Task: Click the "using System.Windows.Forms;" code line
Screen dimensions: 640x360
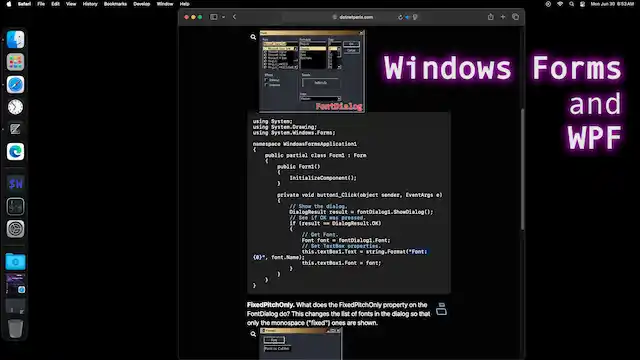Action: pos(294,133)
